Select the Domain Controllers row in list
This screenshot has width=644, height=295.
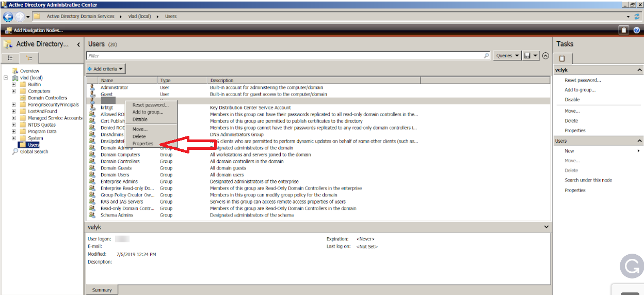point(319,161)
